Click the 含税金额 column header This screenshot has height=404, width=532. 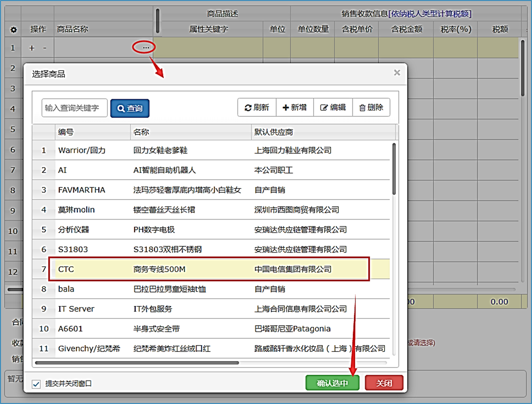407,29
